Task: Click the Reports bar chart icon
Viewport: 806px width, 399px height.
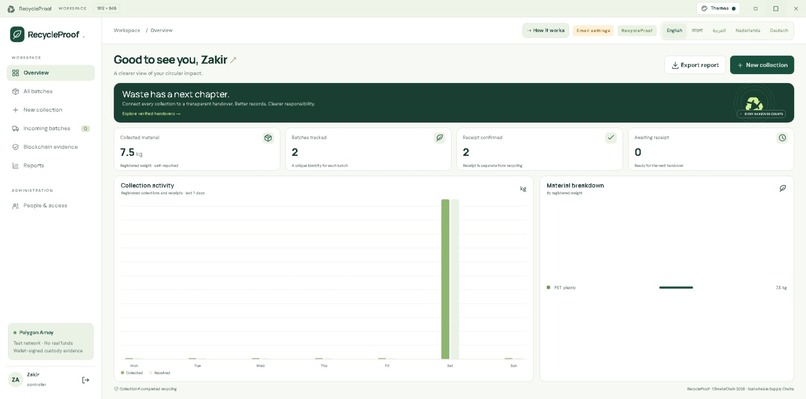Action: click(x=15, y=166)
